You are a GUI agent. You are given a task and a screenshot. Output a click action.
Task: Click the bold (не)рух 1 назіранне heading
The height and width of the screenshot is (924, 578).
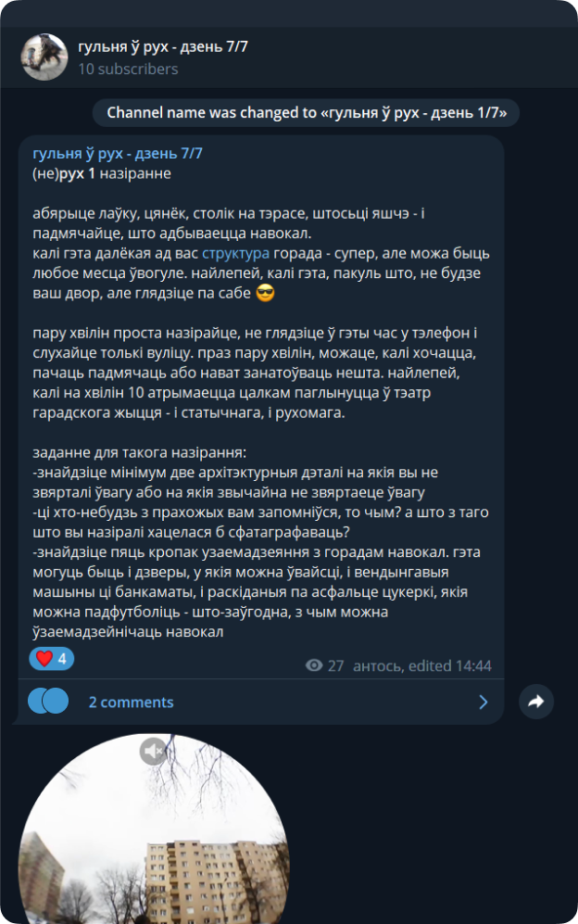tap(102, 174)
